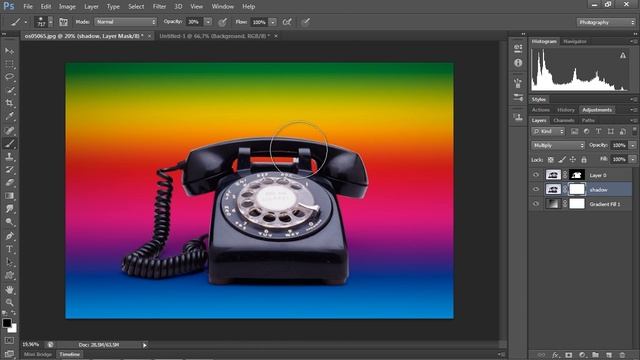This screenshot has height=360, width=640.
Task: Select the Brush tool in toolbox
Action: coord(9,144)
